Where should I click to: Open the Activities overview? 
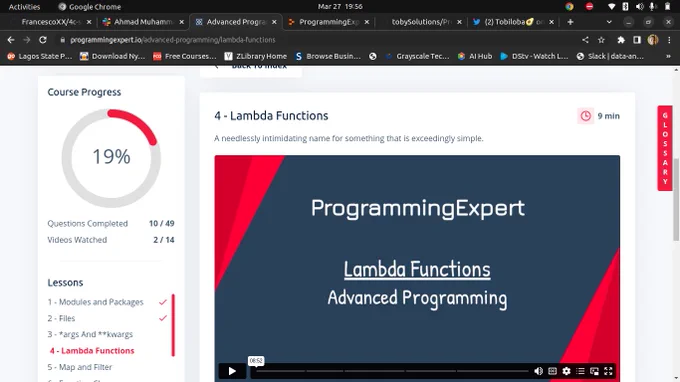[24, 7]
